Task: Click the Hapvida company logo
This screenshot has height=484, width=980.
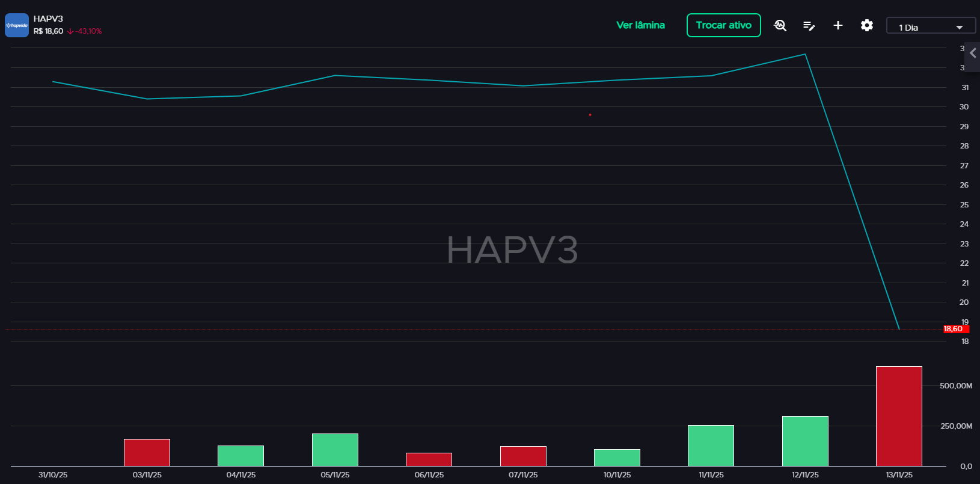Action: 17,25
